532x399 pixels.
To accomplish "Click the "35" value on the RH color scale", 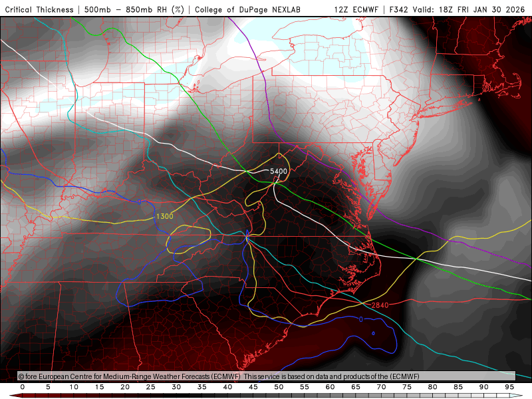I will pyautogui.click(x=202, y=387).
